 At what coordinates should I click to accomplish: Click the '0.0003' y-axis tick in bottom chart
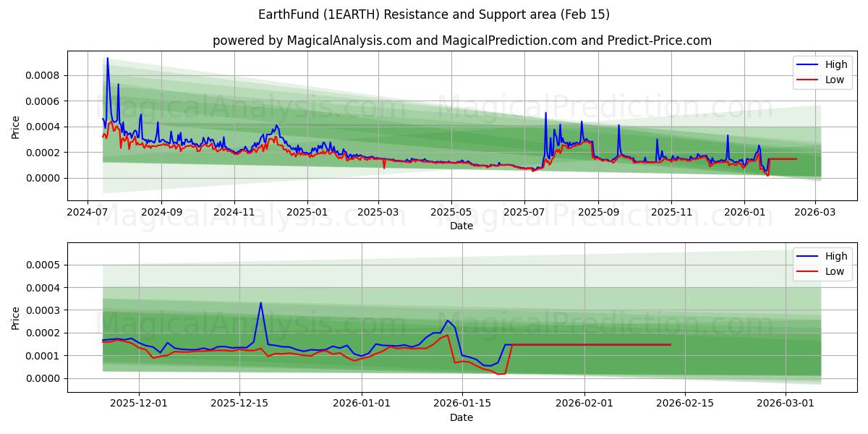[45, 310]
